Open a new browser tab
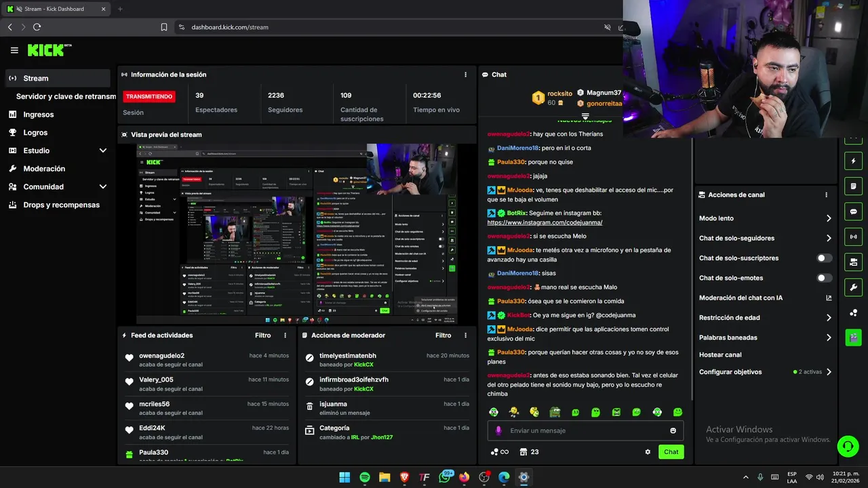The height and width of the screenshot is (488, 868). click(120, 9)
